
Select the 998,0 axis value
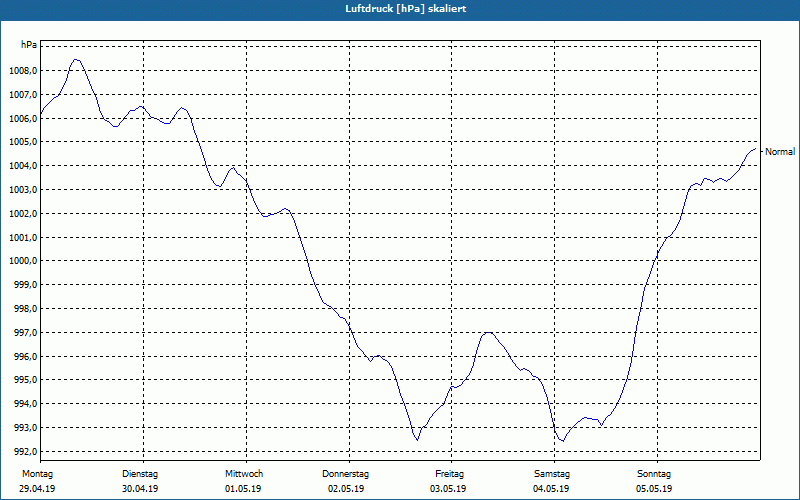pyautogui.click(x=26, y=309)
